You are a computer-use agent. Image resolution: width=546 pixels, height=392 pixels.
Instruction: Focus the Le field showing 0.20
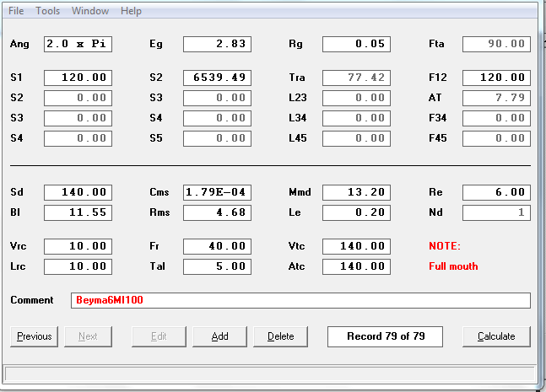[x=357, y=212]
